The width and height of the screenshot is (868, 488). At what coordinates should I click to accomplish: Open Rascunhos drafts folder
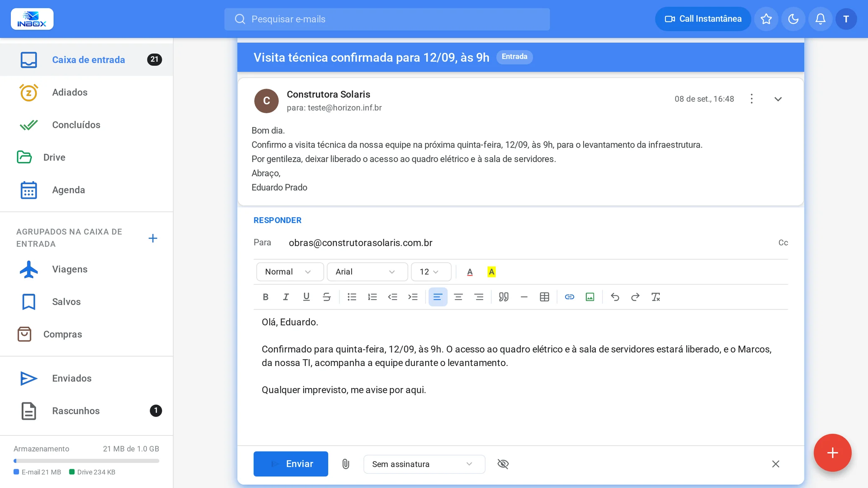87,411
